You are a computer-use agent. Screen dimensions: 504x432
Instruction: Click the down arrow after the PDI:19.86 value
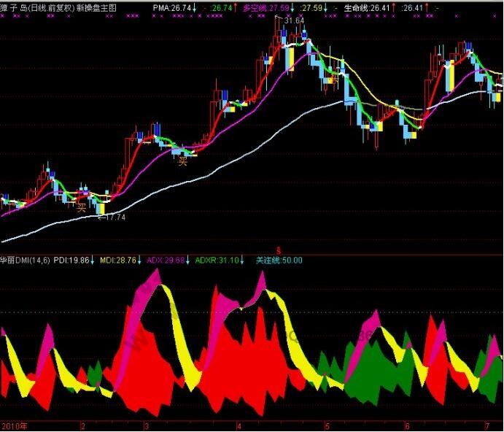tap(93, 260)
